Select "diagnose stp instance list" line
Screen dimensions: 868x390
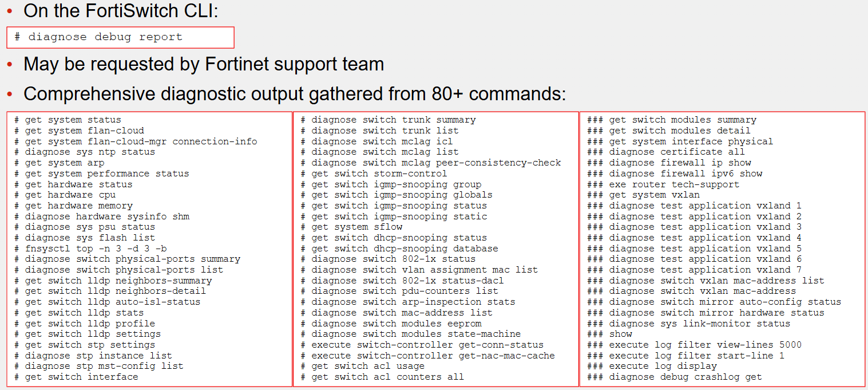[x=93, y=356]
